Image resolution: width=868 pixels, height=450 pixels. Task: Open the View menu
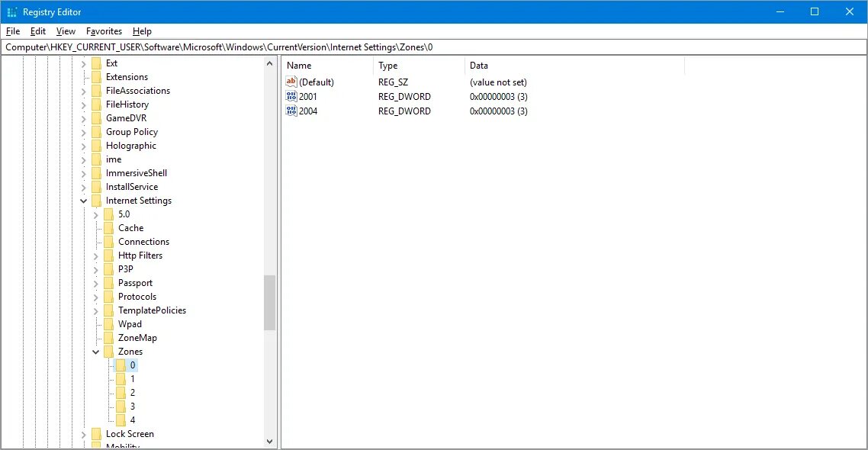coord(66,31)
